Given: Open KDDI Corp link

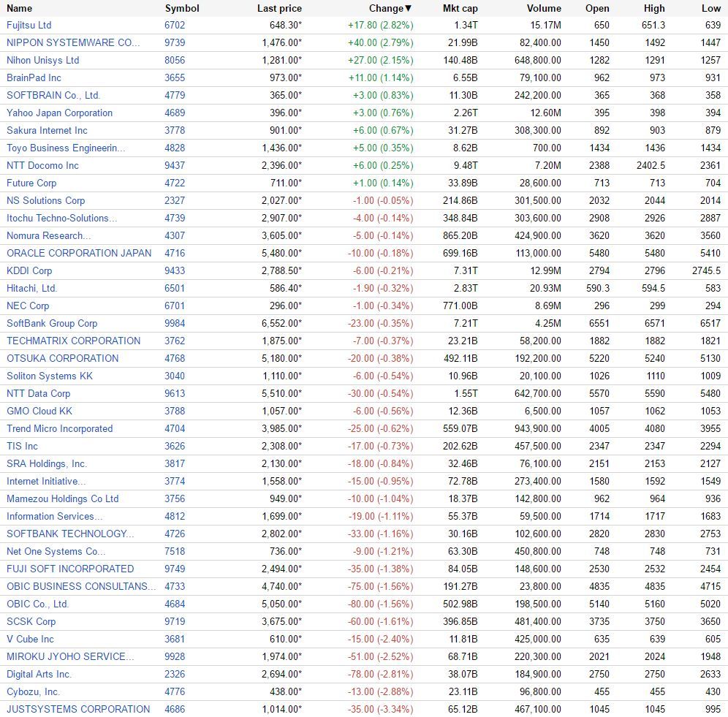Looking at the screenshot, I should coord(29,270).
